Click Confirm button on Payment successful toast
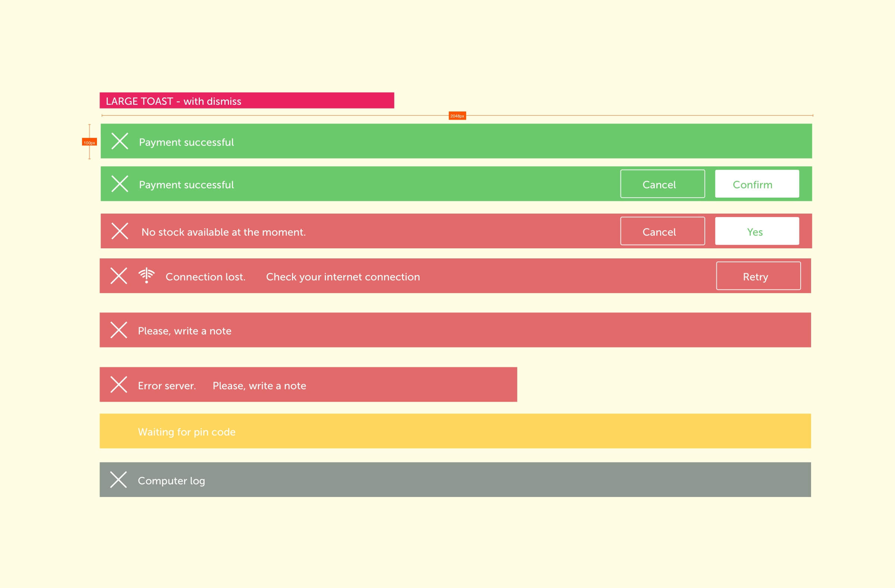The height and width of the screenshot is (588, 895). pos(754,185)
